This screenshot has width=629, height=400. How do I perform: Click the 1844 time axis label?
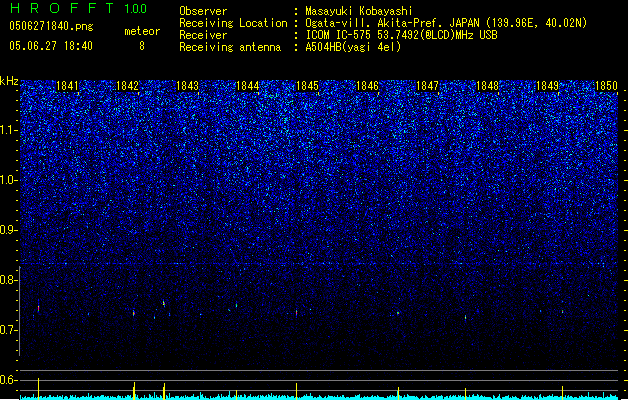tap(248, 86)
